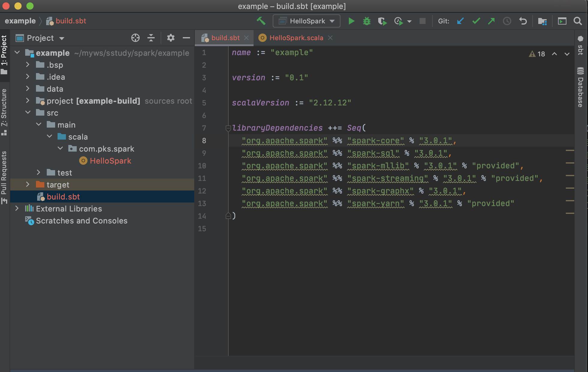Collapse the example root folder
Image resolution: width=588 pixels, height=372 pixels.
17,53
